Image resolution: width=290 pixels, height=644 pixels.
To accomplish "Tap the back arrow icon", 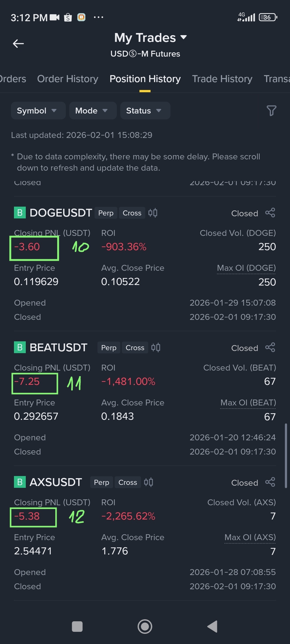I will (x=18, y=43).
